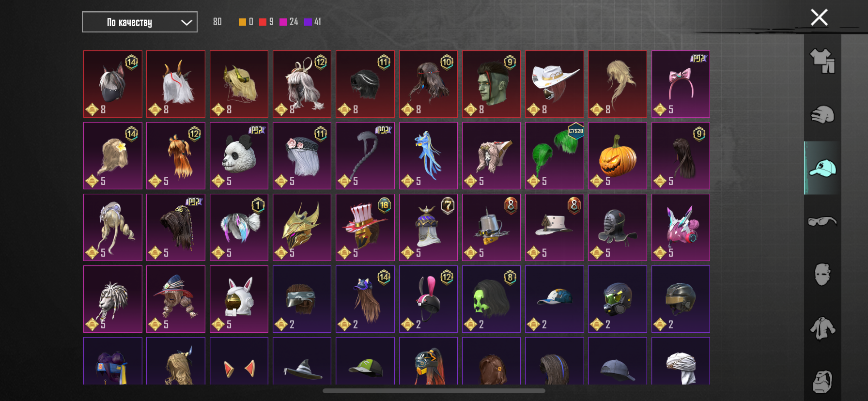
Task: Click the dropdown chevron arrow
Action: [x=186, y=22]
